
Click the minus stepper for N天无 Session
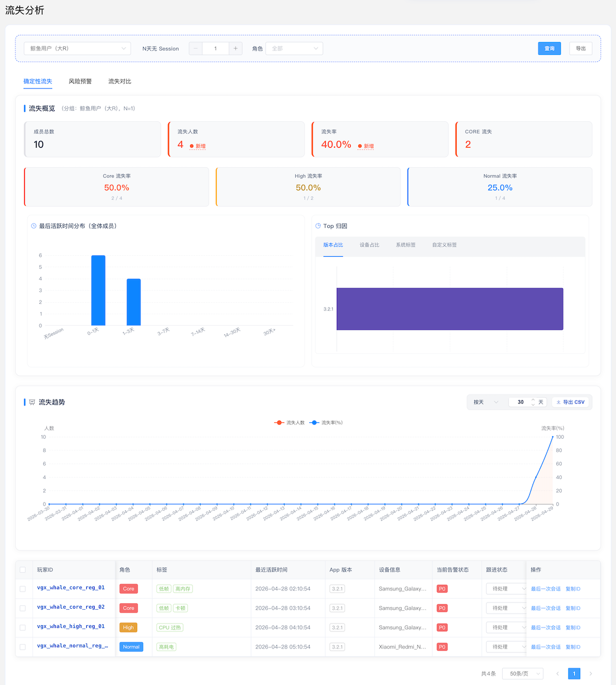(196, 49)
